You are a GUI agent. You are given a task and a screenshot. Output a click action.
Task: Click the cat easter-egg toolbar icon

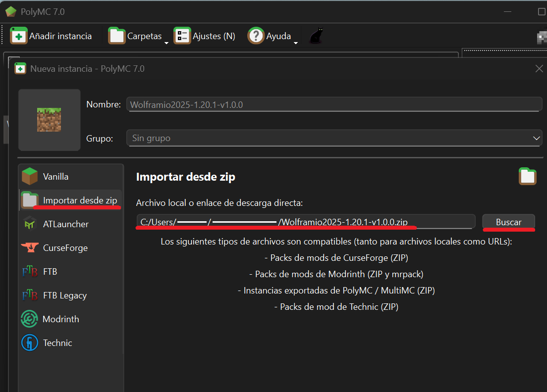coord(316,35)
